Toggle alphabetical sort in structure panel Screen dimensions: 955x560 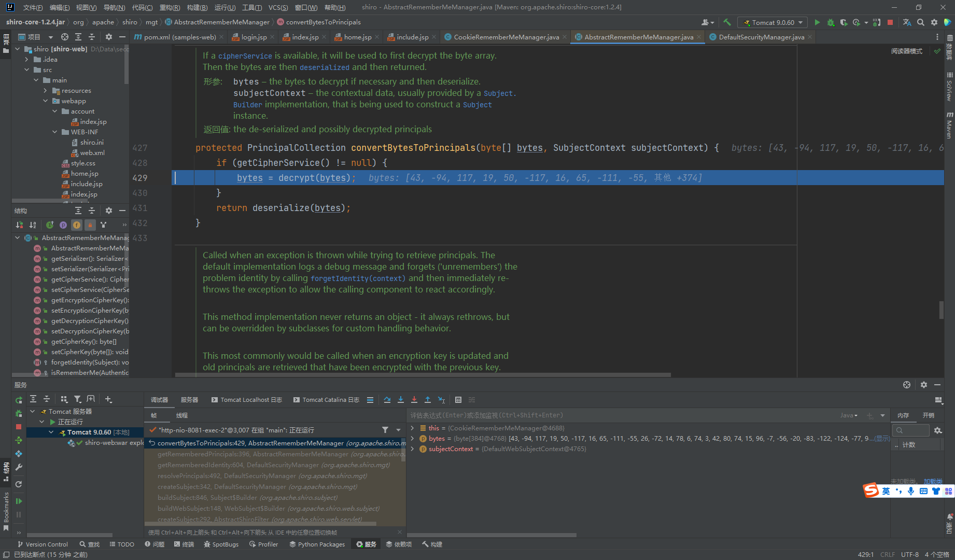33,225
